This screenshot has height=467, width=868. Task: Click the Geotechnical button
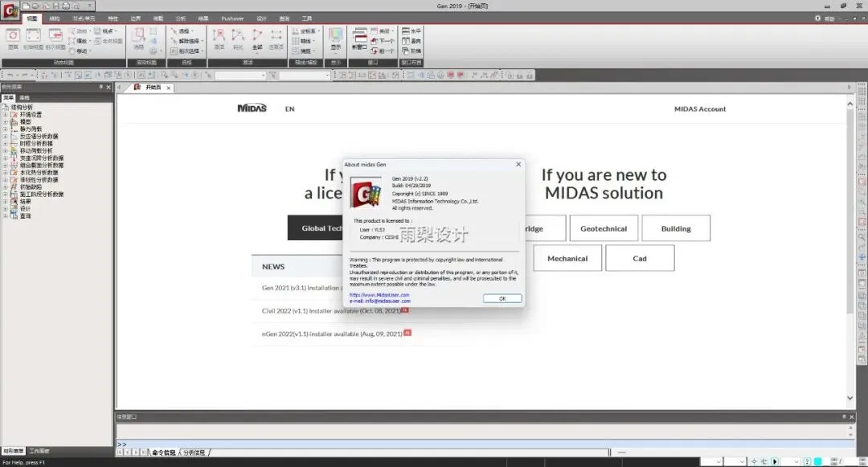click(604, 228)
